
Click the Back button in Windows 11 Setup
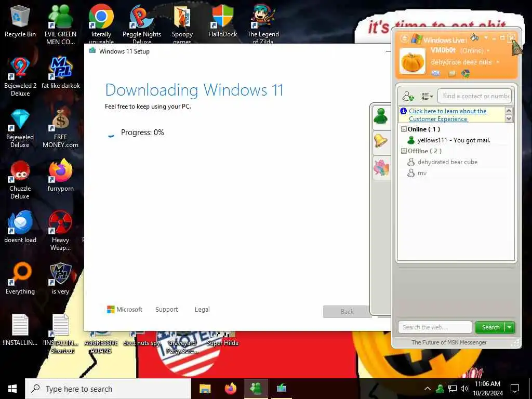point(347,312)
